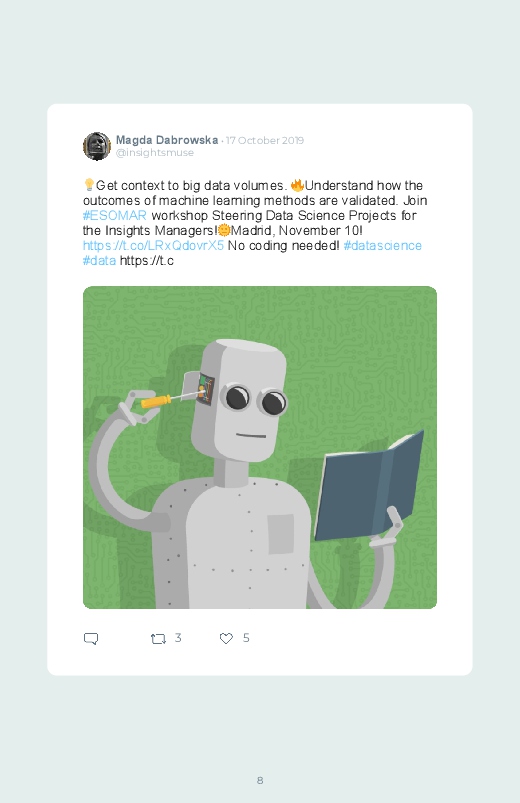The height and width of the screenshot is (803, 520).
Task: Click the page number 8
Action: coord(260,780)
